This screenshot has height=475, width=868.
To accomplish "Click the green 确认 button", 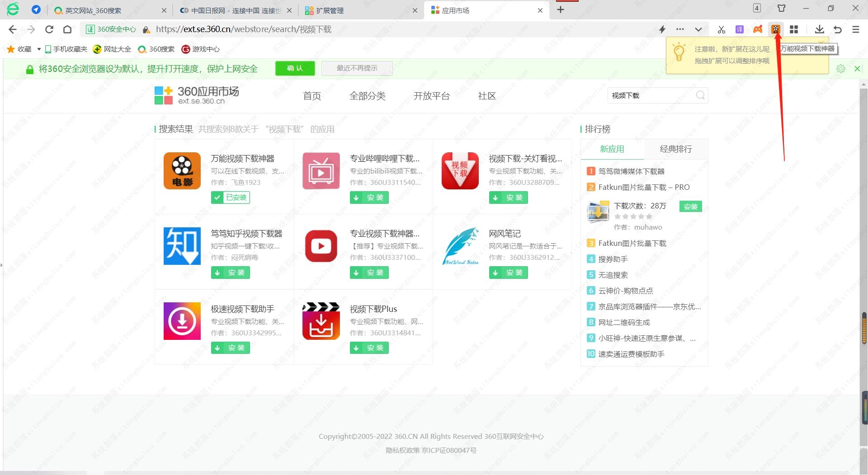I will click(x=295, y=68).
